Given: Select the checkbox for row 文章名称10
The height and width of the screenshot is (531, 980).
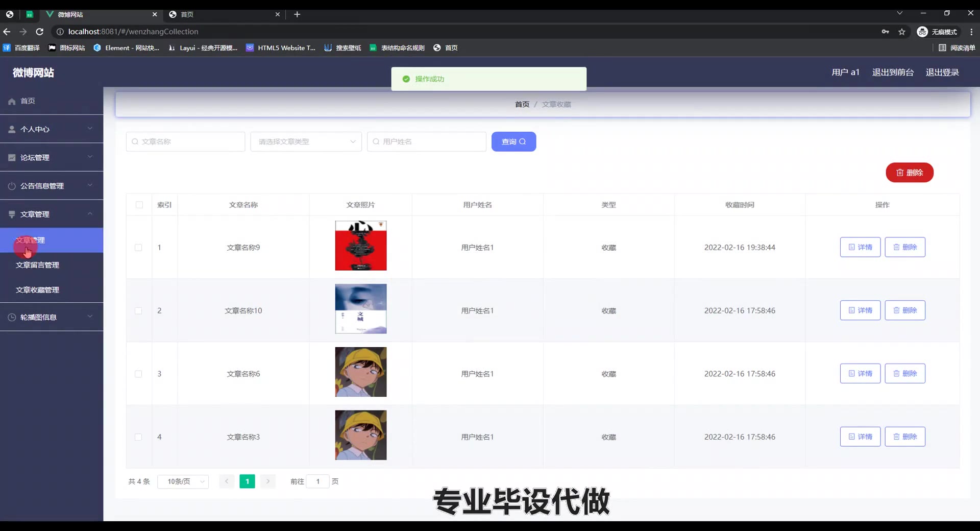Looking at the screenshot, I should [x=138, y=311].
